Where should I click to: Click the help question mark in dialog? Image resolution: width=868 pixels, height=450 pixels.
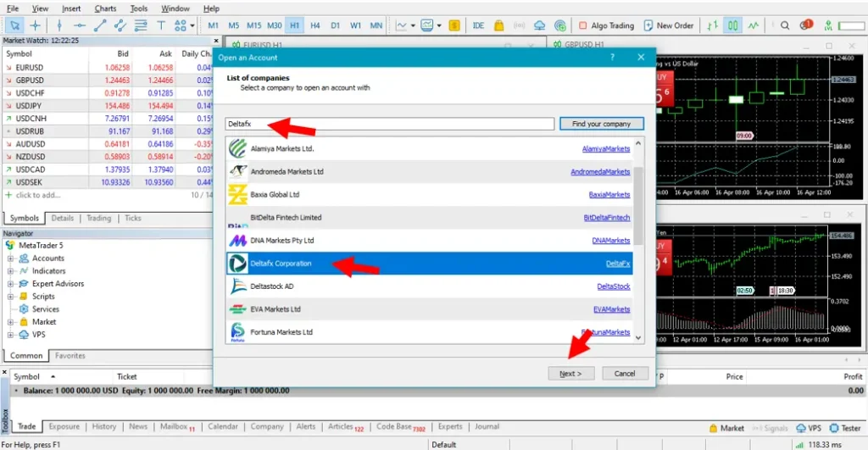612,57
